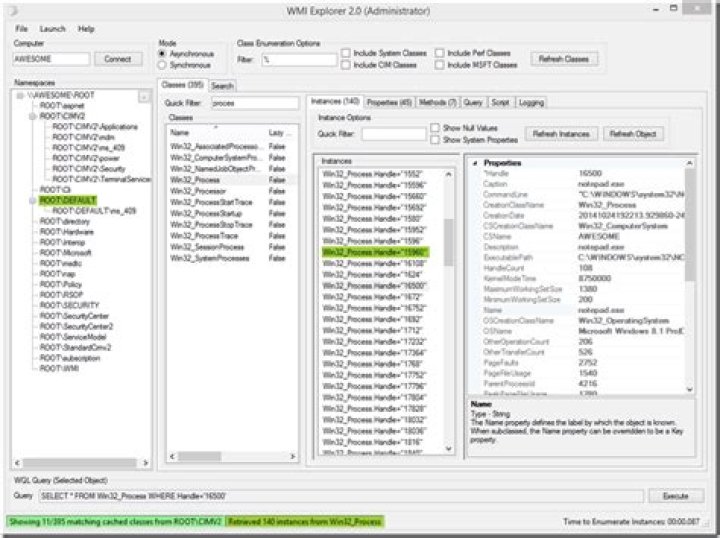Select the Win32_SessionProcess class row
Image resolution: width=720 pixels, height=538 pixels.
click(x=232, y=247)
